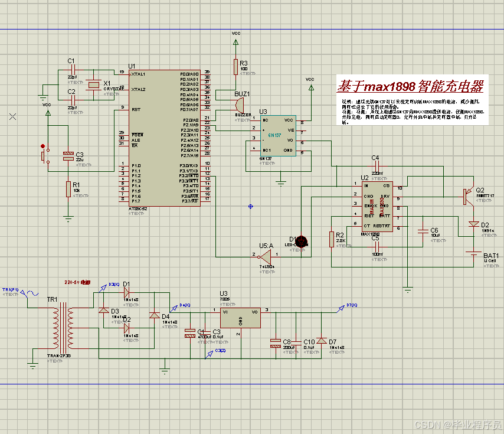Click the reset push button switch
This screenshot has width=504, height=434.
[44, 156]
